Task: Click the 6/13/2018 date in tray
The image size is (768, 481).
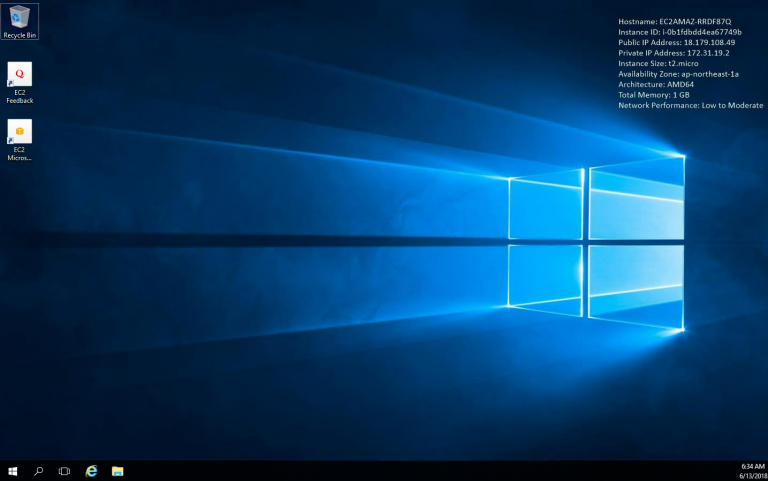Action: coord(752,476)
